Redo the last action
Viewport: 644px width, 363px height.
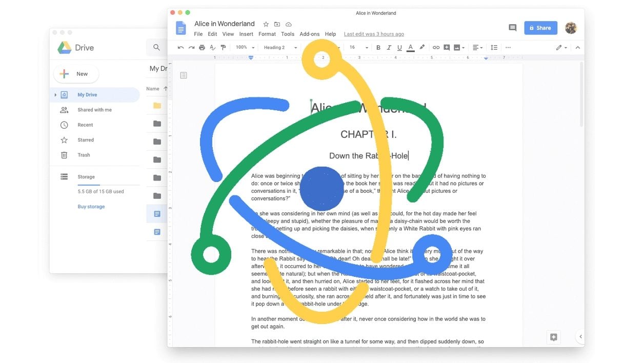[191, 48]
